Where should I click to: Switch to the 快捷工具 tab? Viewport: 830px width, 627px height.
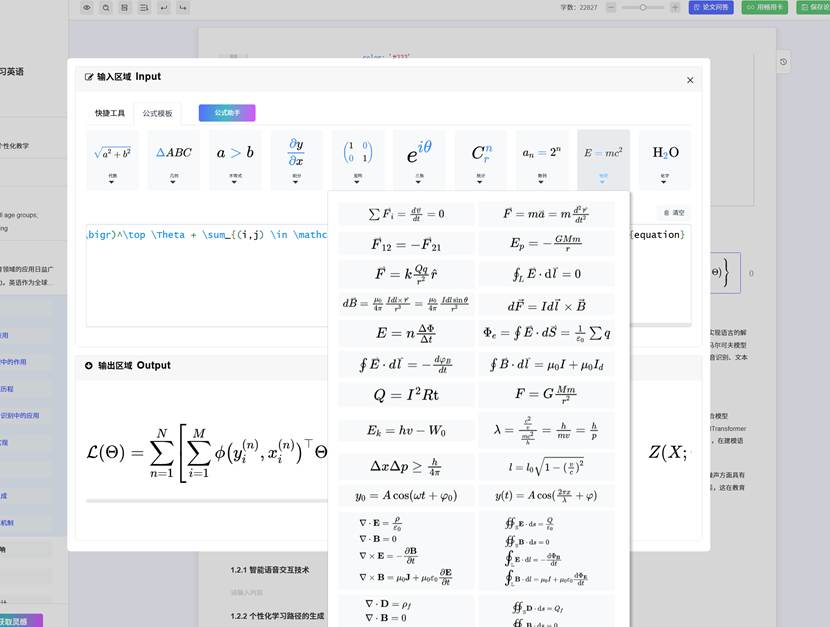pyautogui.click(x=110, y=113)
